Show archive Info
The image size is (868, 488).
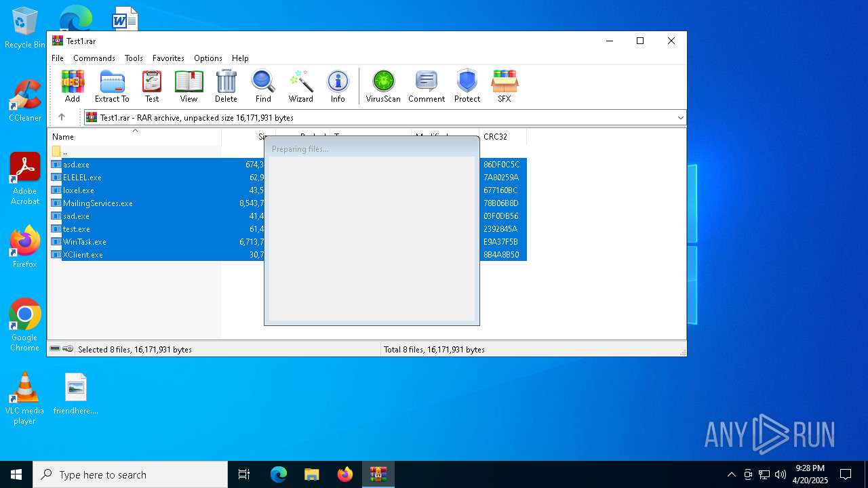(338, 86)
